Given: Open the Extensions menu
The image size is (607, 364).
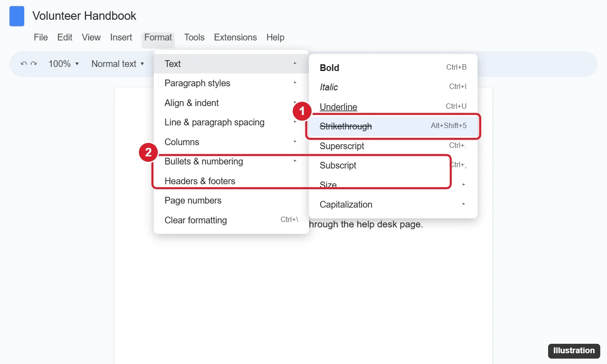Looking at the screenshot, I should [236, 37].
